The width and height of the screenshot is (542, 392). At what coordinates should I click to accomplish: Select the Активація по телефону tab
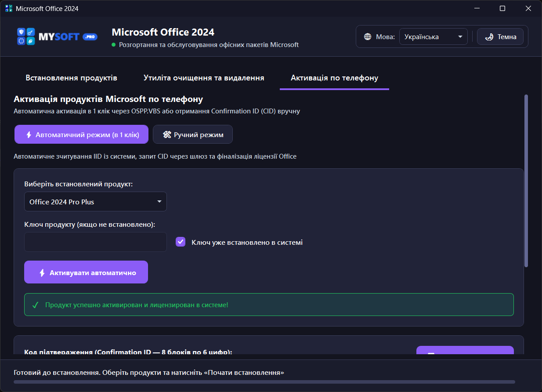[x=334, y=78]
